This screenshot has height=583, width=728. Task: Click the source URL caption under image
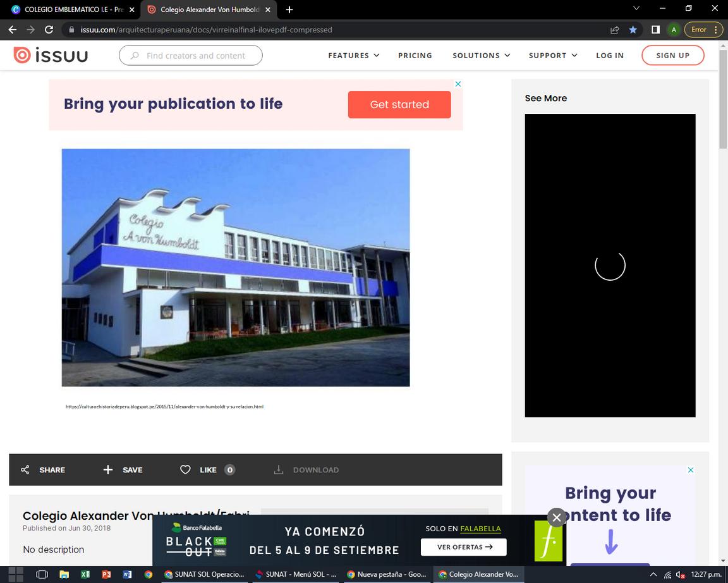[164, 407]
